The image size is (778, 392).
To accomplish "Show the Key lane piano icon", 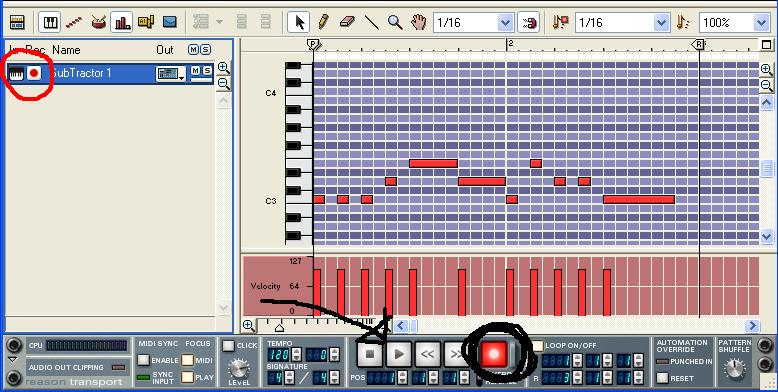I will point(50,22).
